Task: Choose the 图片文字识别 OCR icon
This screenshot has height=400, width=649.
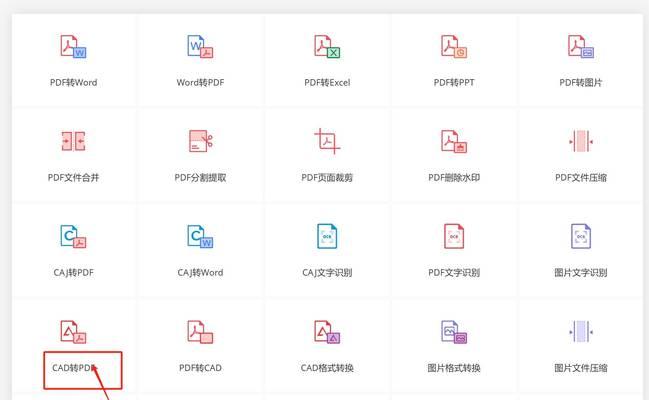Action: point(581,236)
